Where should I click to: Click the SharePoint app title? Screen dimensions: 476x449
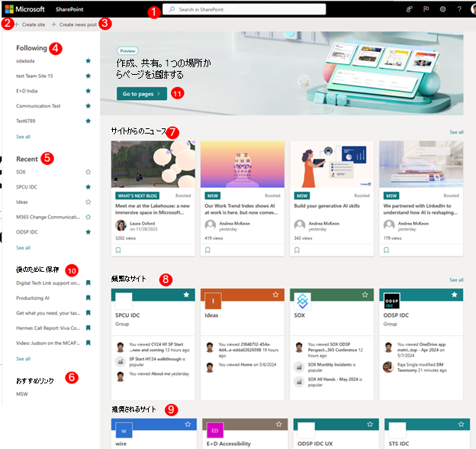pyautogui.click(x=69, y=9)
